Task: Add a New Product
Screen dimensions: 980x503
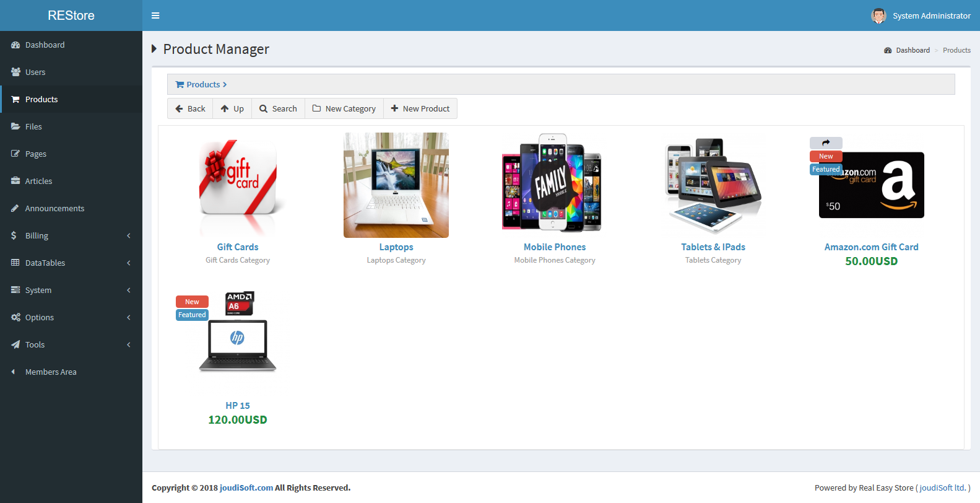Action: coord(420,108)
